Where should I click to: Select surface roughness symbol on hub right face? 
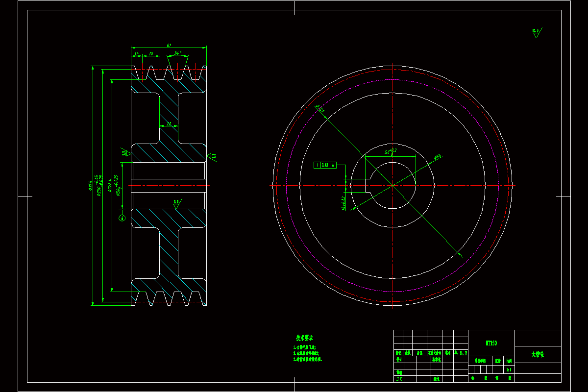212,156
